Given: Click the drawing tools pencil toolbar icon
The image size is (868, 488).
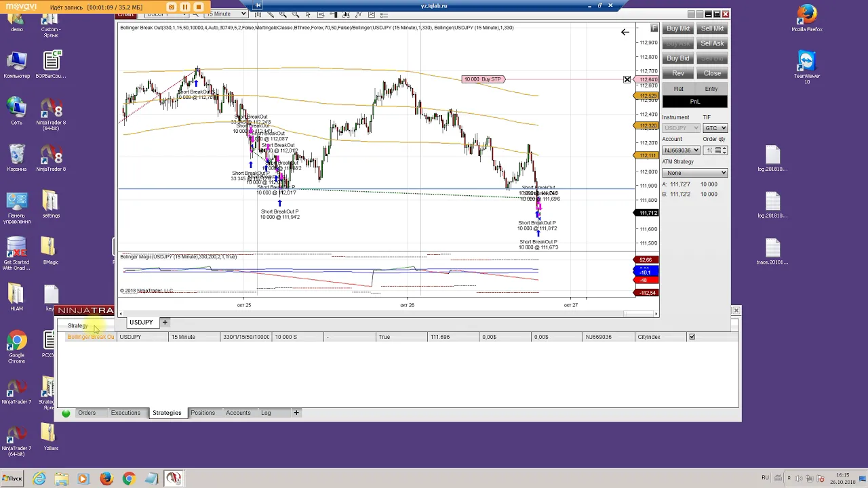Looking at the screenshot, I should click(271, 14).
